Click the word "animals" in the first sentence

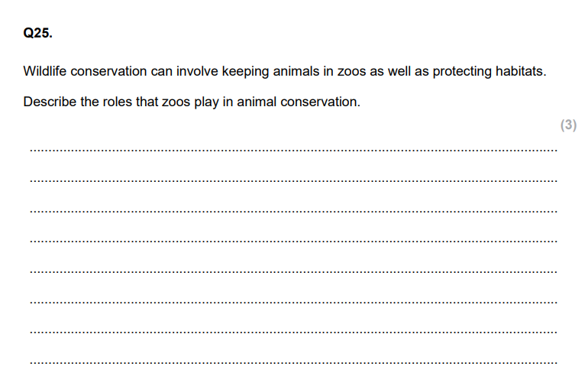[x=296, y=71]
